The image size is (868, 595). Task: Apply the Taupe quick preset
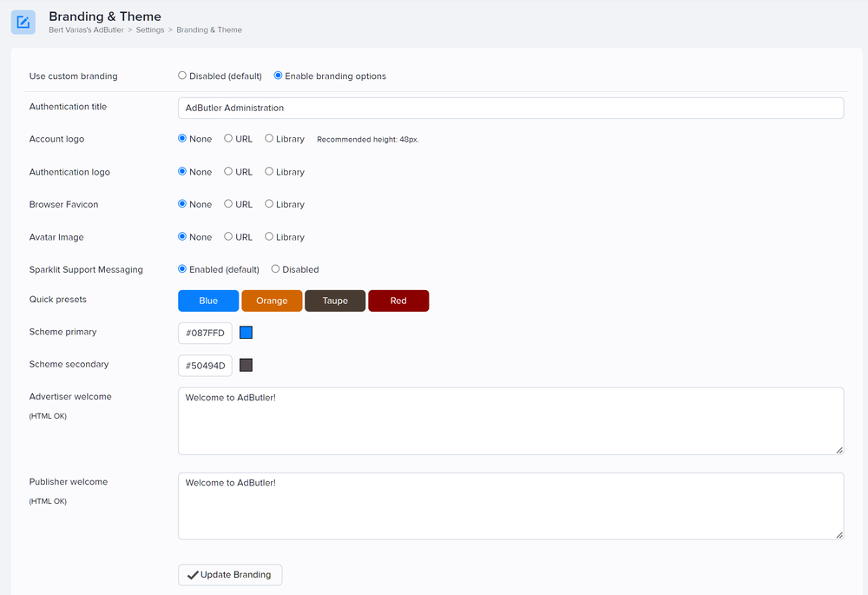335,301
